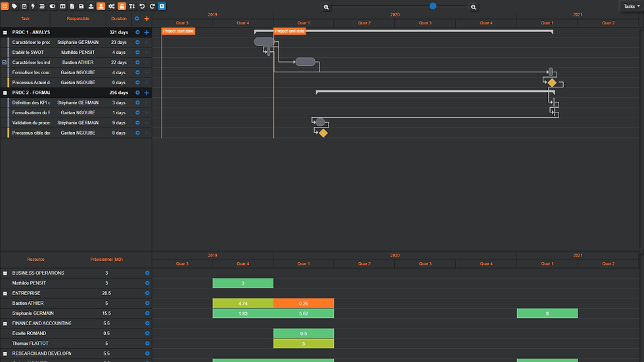Viewport: 644px width, 362px height.
Task: Click Estelle ROMAND workload cell 0.5
Action: [304, 334]
